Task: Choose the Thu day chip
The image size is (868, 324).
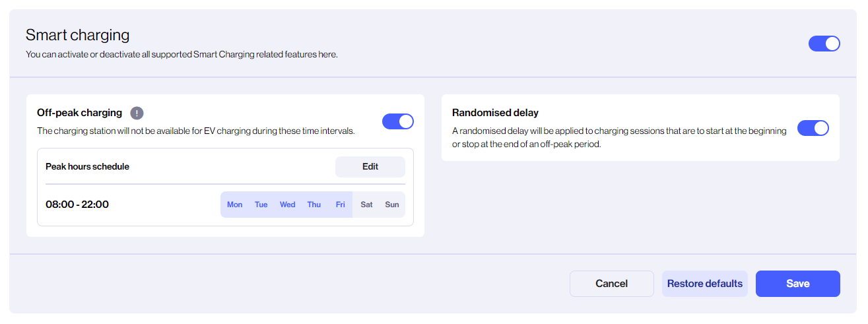Action: 314,205
